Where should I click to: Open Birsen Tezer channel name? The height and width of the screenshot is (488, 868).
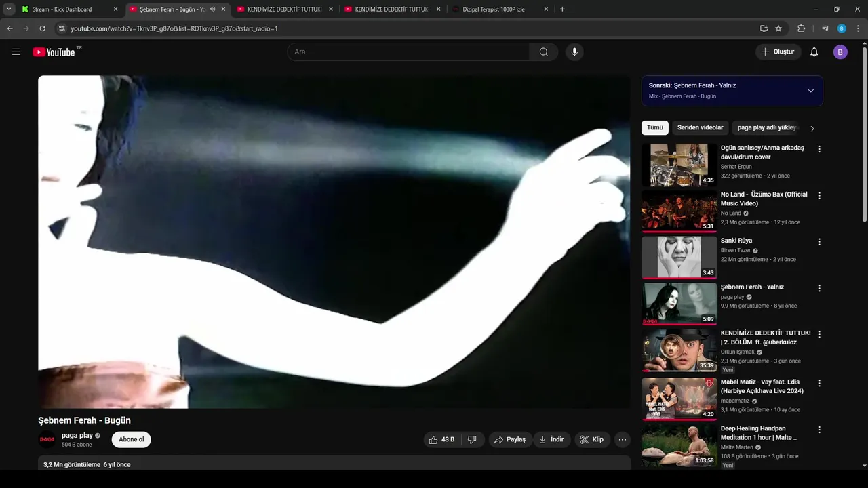tap(736, 250)
